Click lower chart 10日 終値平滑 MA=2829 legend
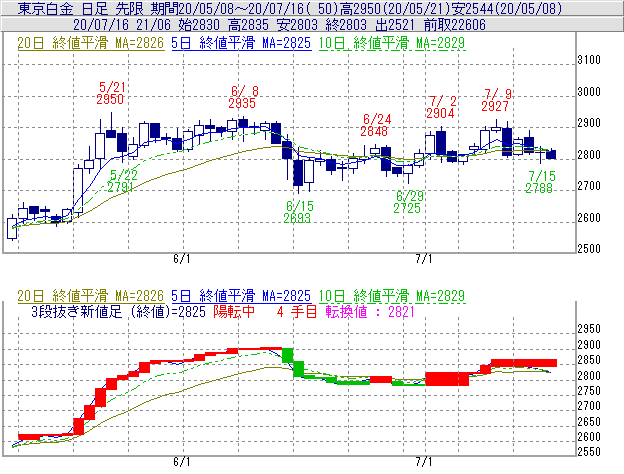Image resolution: width=624 pixels, height=474 pixels. pyautogui.click(x=392, y=296)
